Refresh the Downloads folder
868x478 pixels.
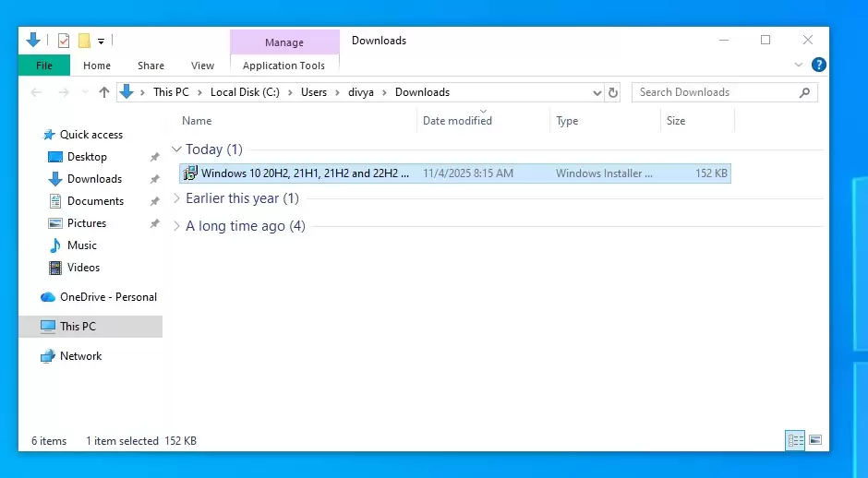[613, 93]
